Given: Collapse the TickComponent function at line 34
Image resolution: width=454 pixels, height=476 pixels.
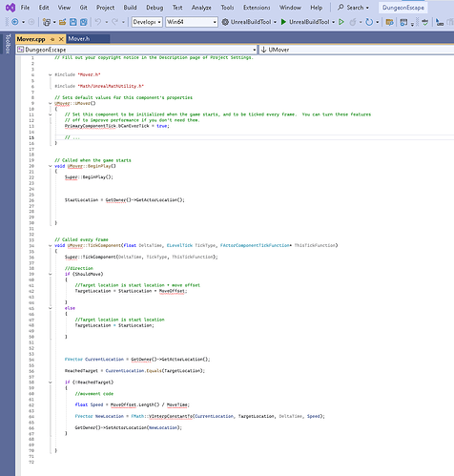Looking at the screenshot, I should pyautogui.click(x=50, y=245).
